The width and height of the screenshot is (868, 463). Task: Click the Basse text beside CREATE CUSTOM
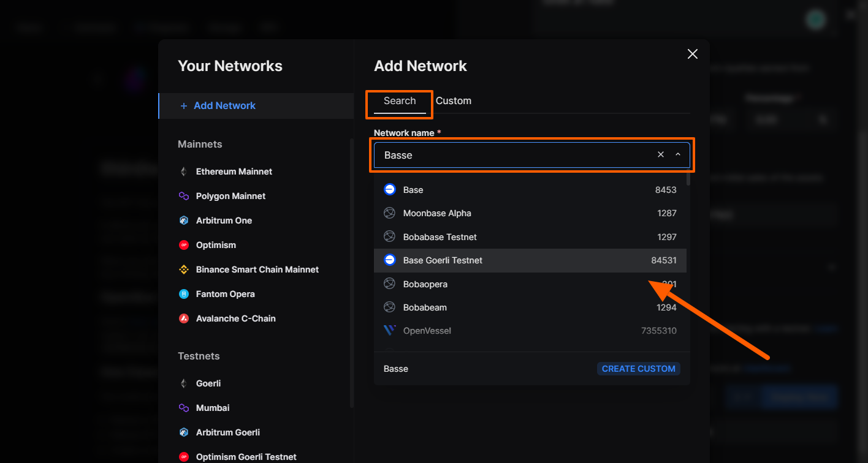pyautogui.click(x=396, y=369)
